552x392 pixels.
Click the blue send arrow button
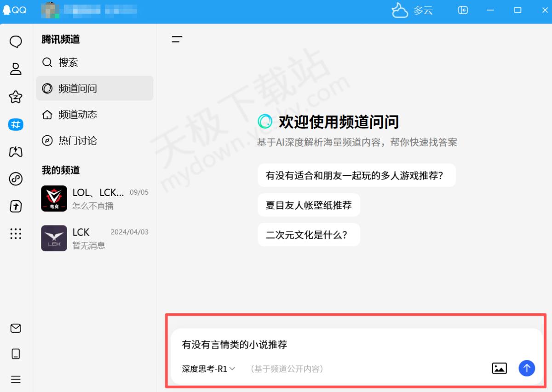pos(527,368)
